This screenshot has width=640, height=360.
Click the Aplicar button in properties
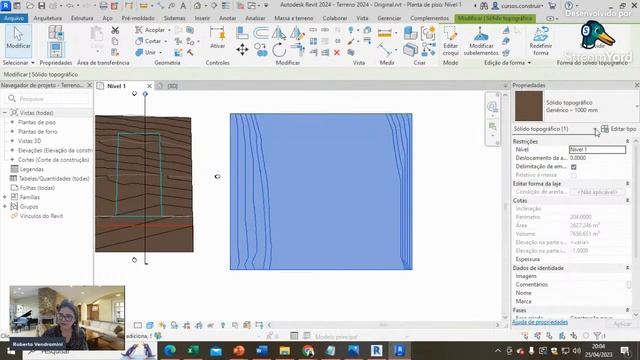(x=622, y=323)
